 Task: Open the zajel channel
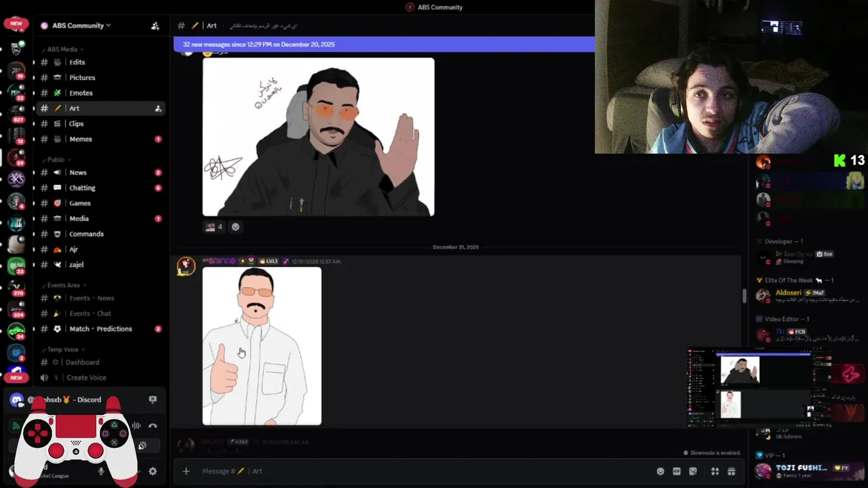coord(100,265)
